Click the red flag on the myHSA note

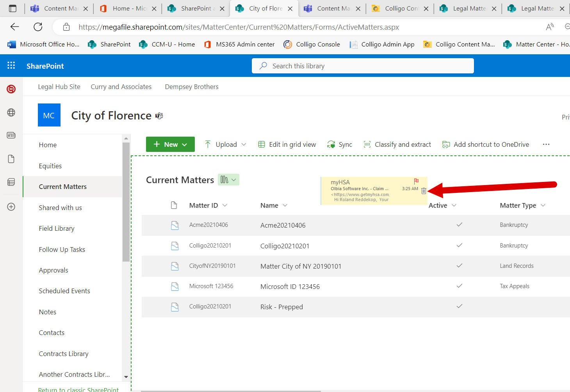point(416,181)
